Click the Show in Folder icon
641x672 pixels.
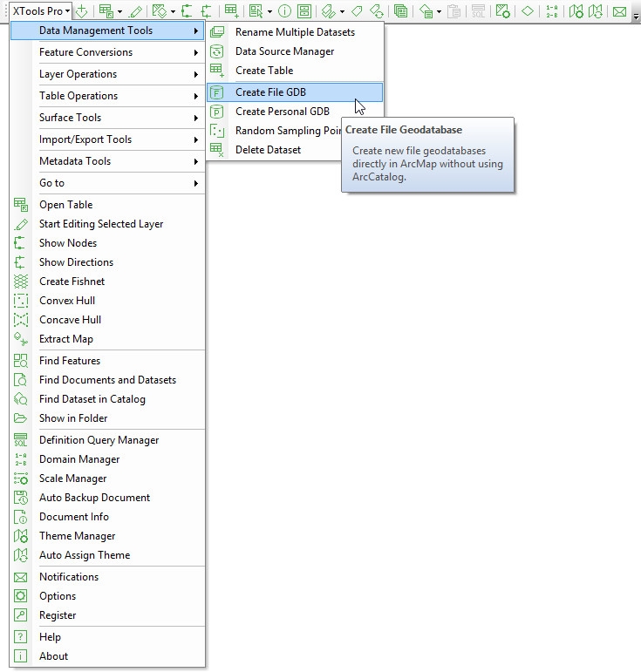click(21, 417)
